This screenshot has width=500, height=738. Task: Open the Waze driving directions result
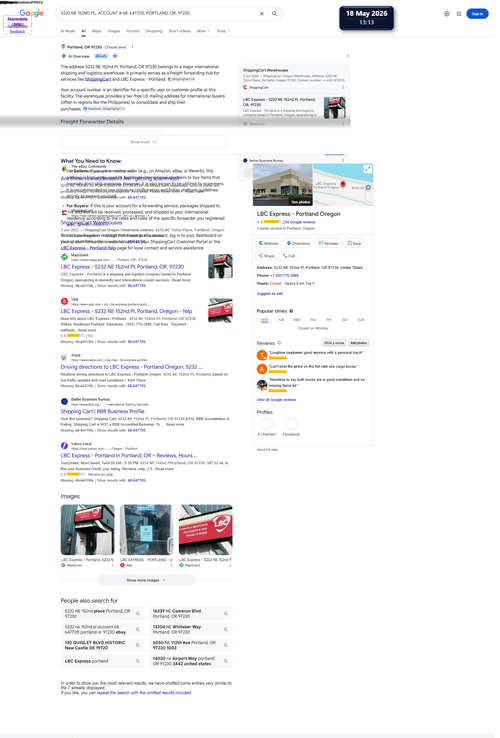point(131,367)
